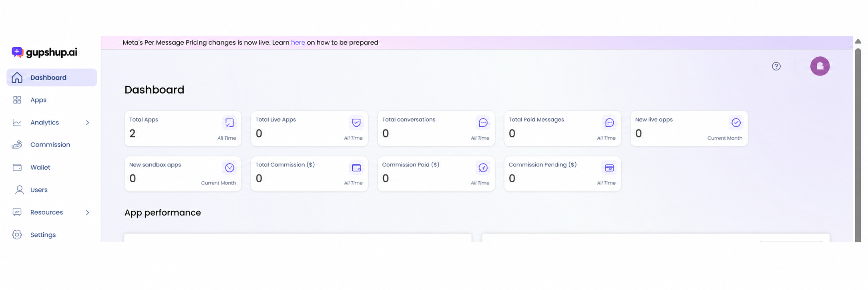Click the "Total Paid Messages" label

pos(536,120)
